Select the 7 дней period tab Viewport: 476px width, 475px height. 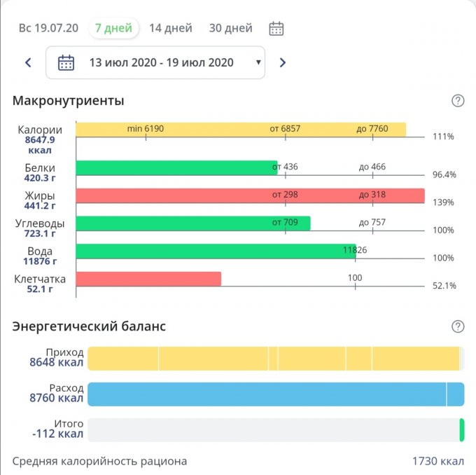[x=113, y=29]
